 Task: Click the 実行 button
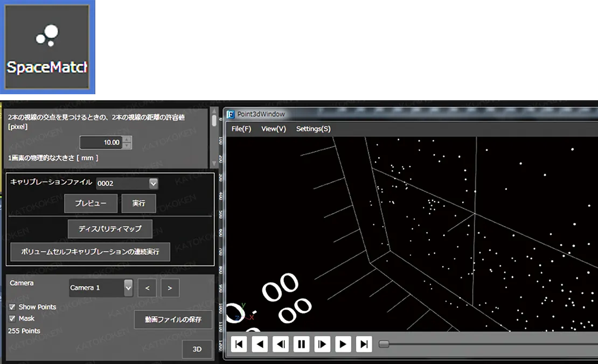coord(139,203)
